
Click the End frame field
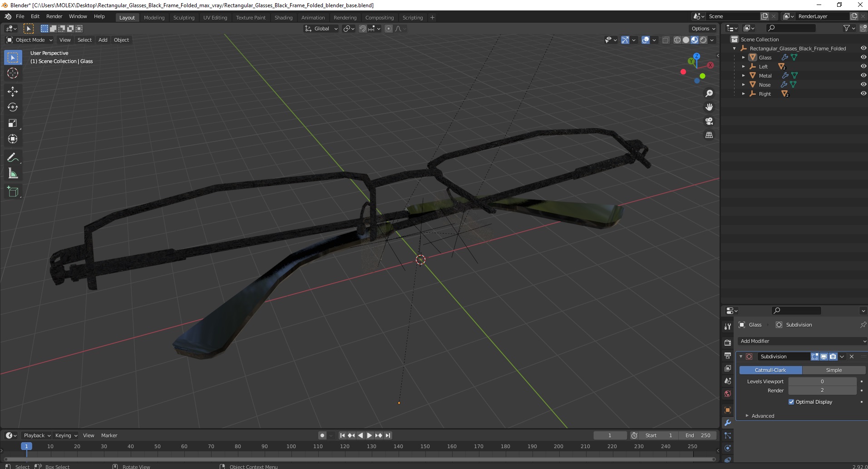click(698, 435)
